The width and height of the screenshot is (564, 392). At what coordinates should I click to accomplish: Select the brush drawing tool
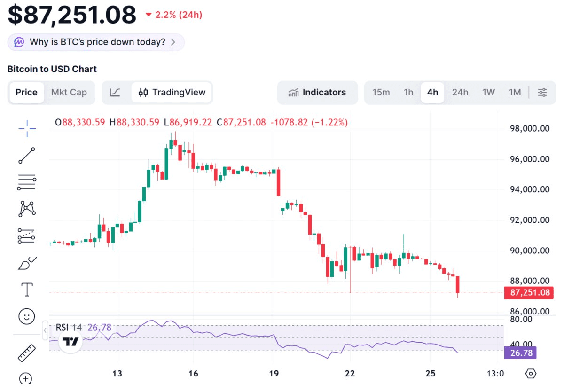pos(27,263)
